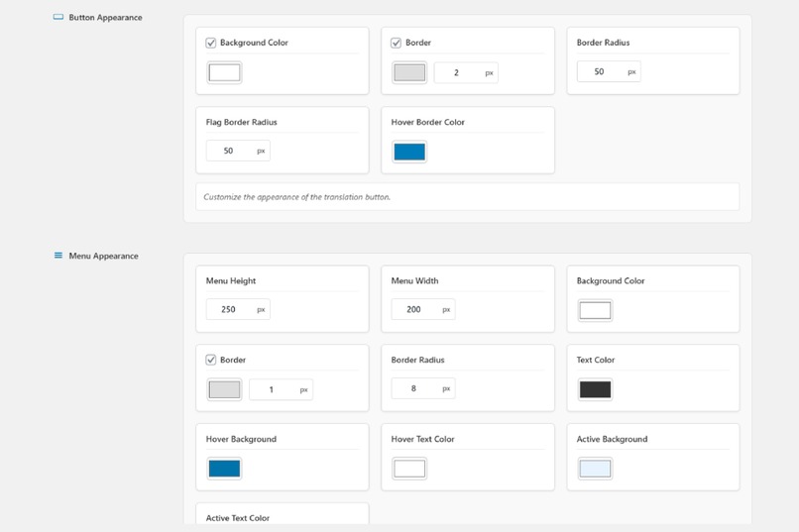Open Button Background Color white swatch
Image resolution: width=799 pixels, height=532 pixels.
tap(224, 72)
